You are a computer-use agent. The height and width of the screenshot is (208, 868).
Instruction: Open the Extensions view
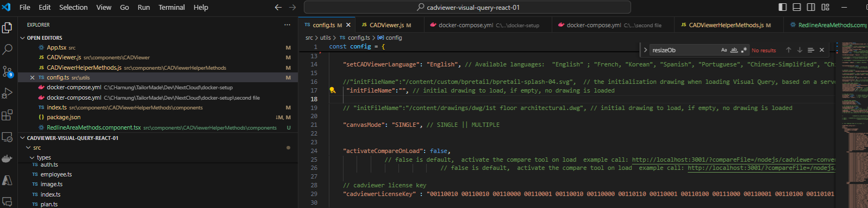click(8, 115)
